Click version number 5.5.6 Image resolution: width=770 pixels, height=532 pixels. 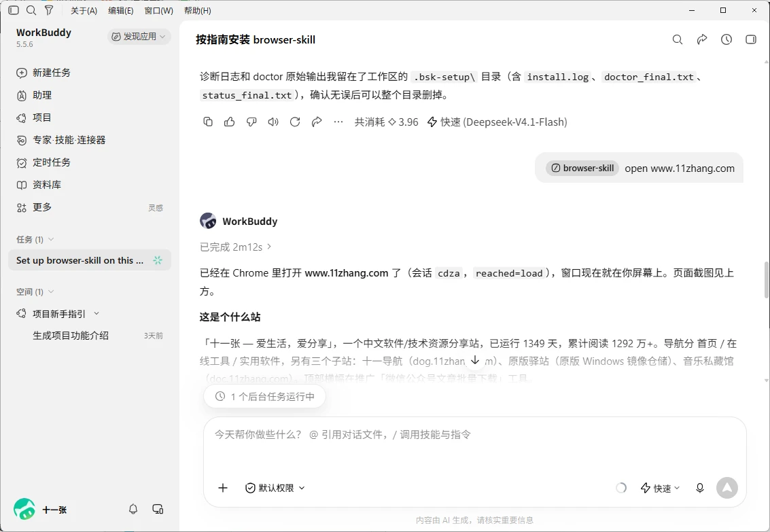[24, 44]
